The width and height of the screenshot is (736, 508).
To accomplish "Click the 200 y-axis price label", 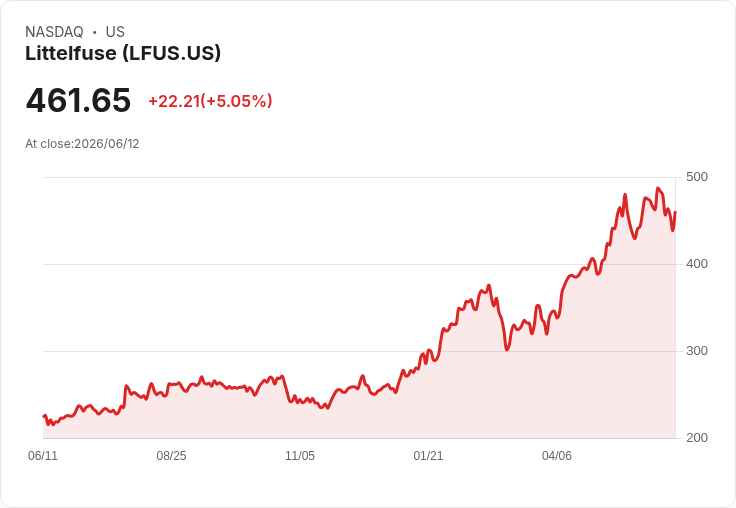I will [697, 438].
